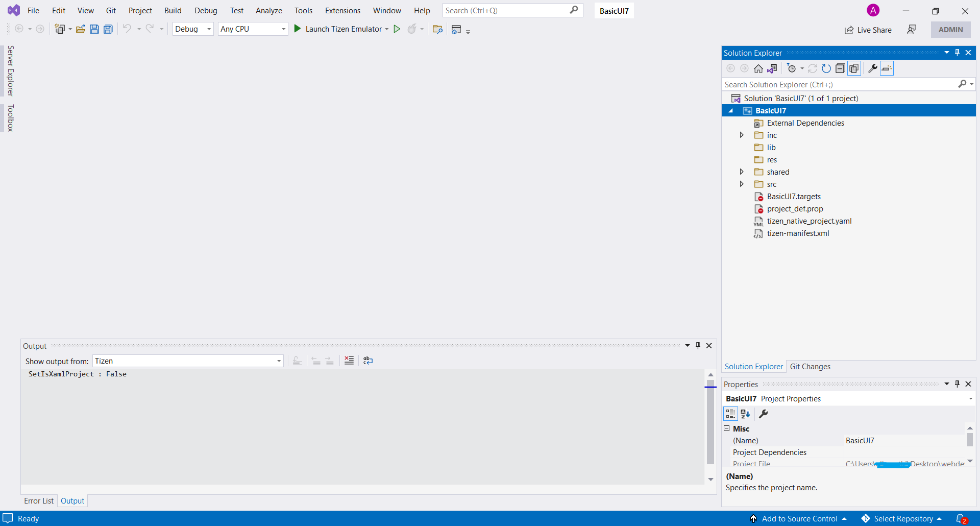The height and width of the screenshot is (526, 980).
Task: Clear All output messages in Output window
Action: click(349, 360)
